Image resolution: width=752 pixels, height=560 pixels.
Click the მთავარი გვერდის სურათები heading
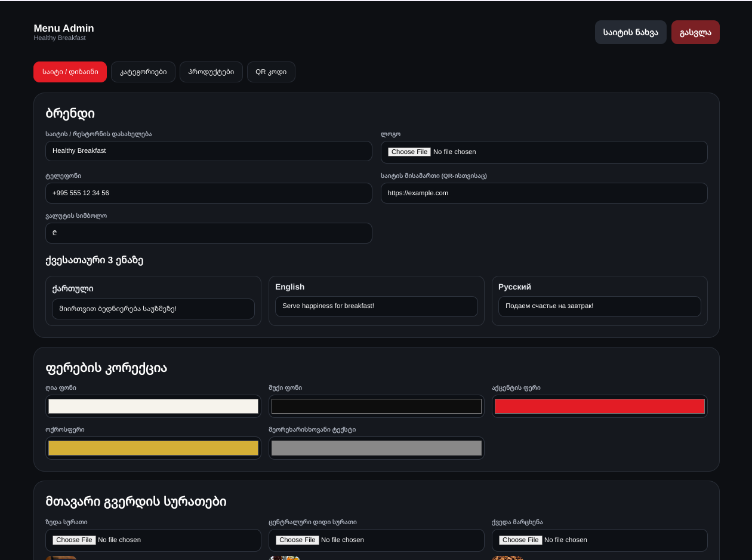click(136, 501)
